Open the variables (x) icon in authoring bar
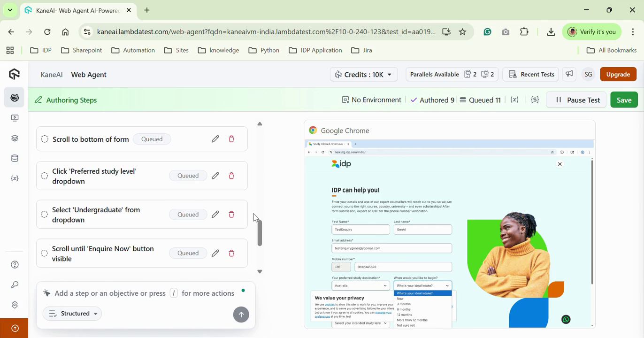The image size is (644, 338). pos(515,100)
